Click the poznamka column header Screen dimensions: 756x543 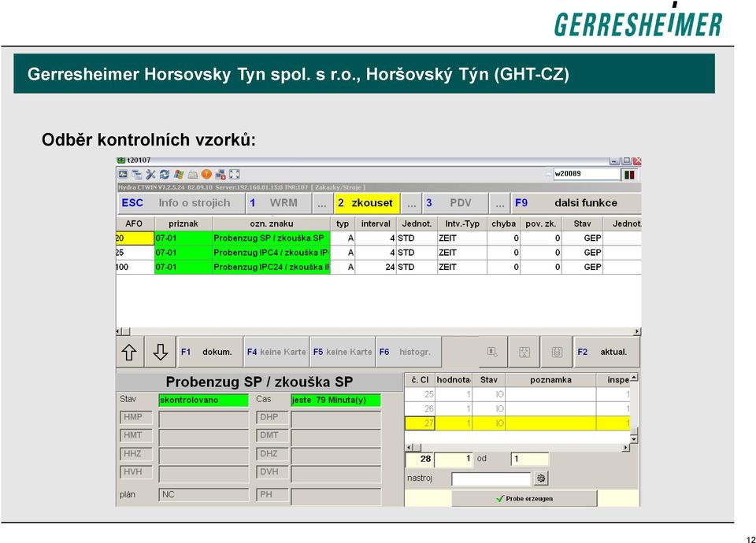(550, 379)
